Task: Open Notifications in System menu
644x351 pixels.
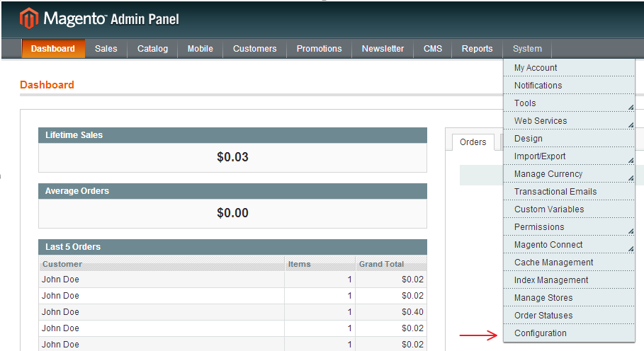Action: (x=569, y=86)
